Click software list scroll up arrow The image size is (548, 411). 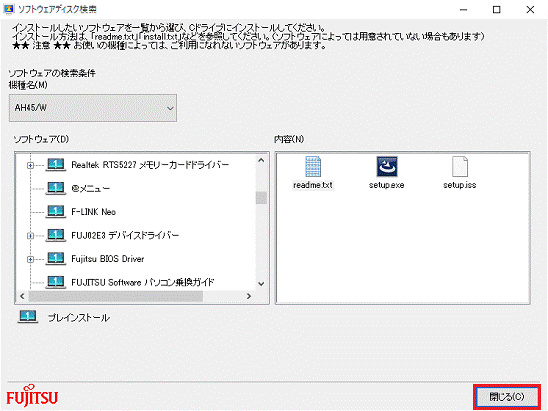[x=261, y=160]
